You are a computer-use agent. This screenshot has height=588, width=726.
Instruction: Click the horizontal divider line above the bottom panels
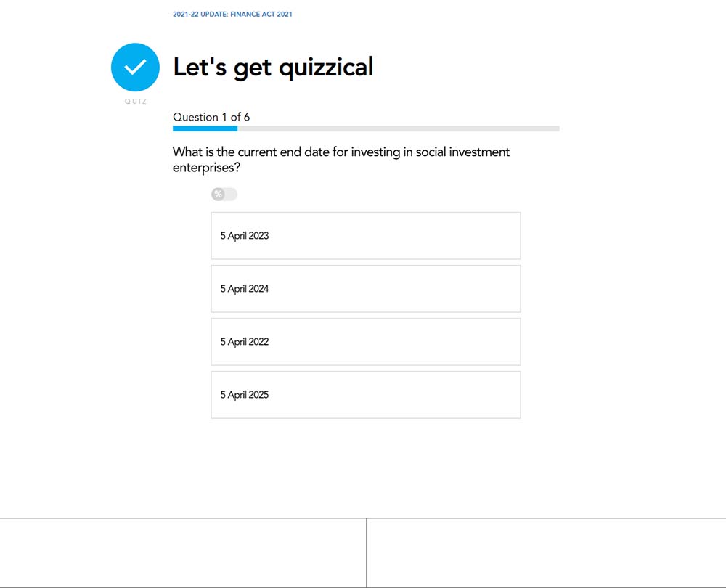pyautogui.click(x=363, y=518)
